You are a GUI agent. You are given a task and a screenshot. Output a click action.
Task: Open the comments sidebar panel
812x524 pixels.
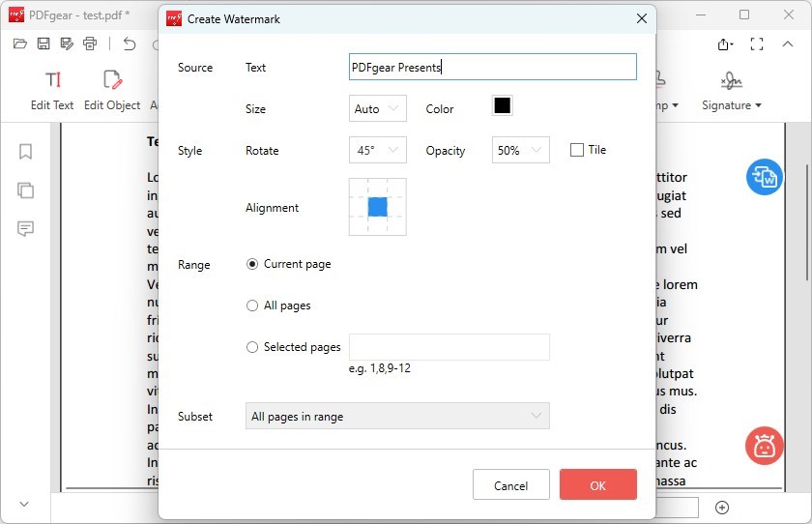tap(26, 229)
